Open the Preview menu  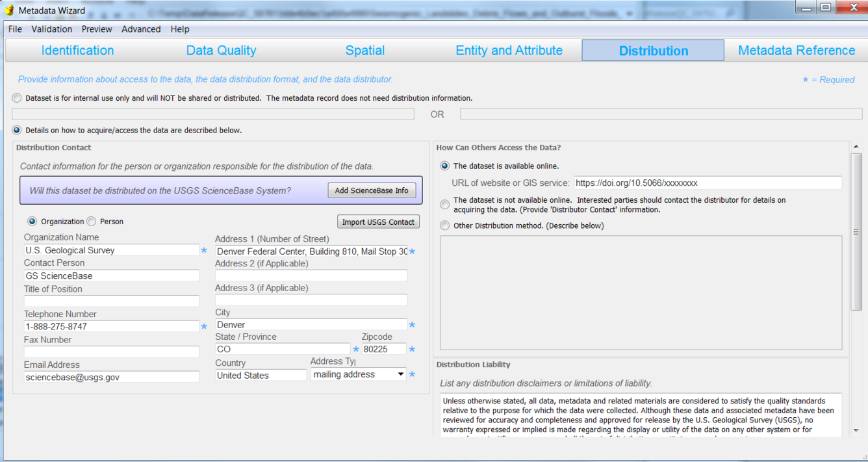(x=97, y=29)
